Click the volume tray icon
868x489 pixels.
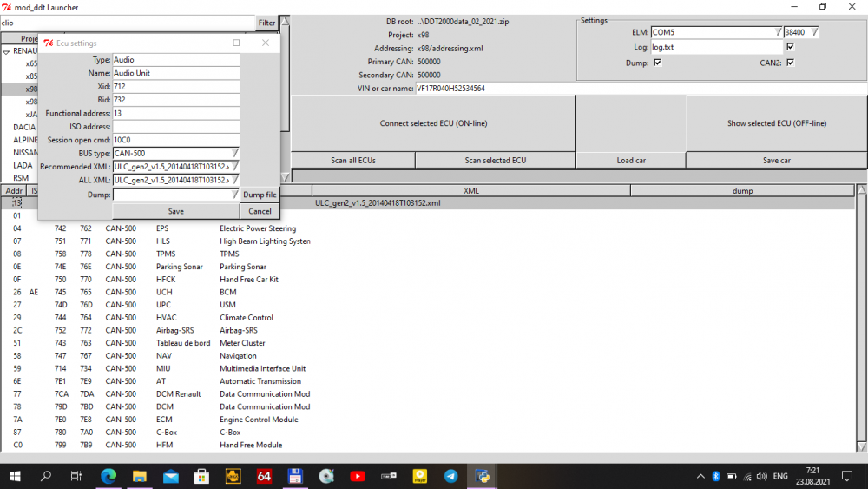point(762,476)
